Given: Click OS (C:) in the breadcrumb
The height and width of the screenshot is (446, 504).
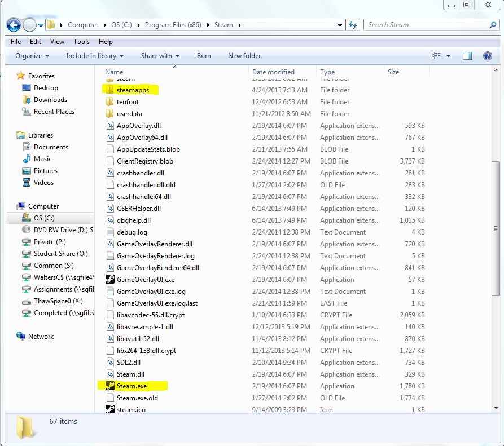Looking at the screenshot, I should click(x=121, y=25).
